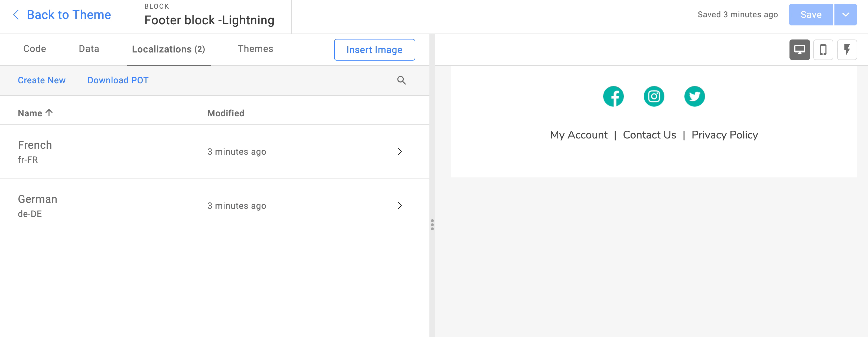Open the localization search icon
Viewport: 868px width, 337px height.
[401, 80]
